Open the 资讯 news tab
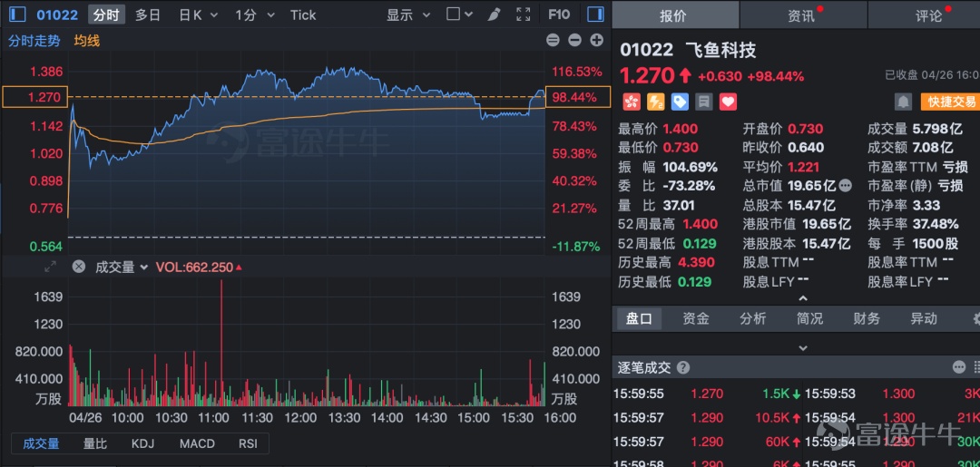Image resolution: width=980 pixels, height=467 pixels. (x=803, y=15)
